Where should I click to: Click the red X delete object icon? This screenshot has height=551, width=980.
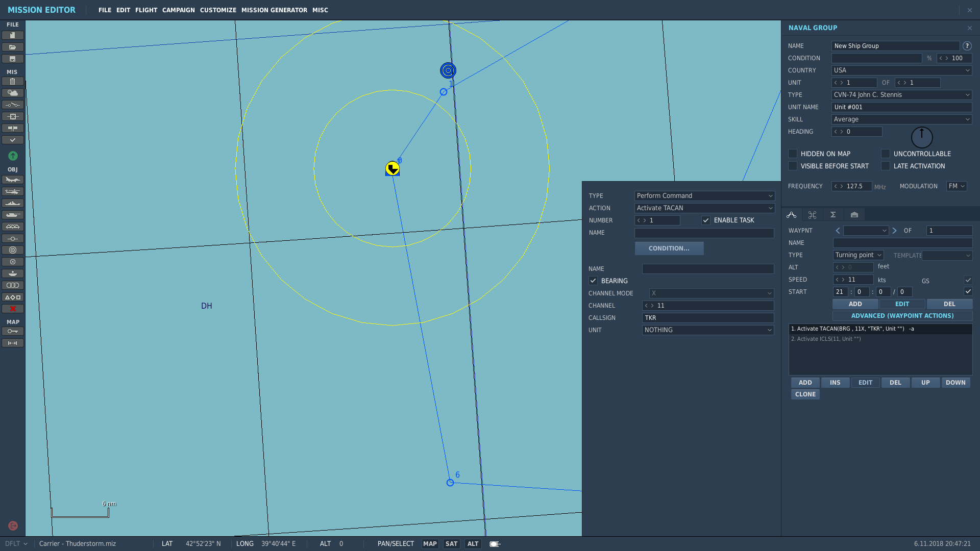[x=13, y=309]
